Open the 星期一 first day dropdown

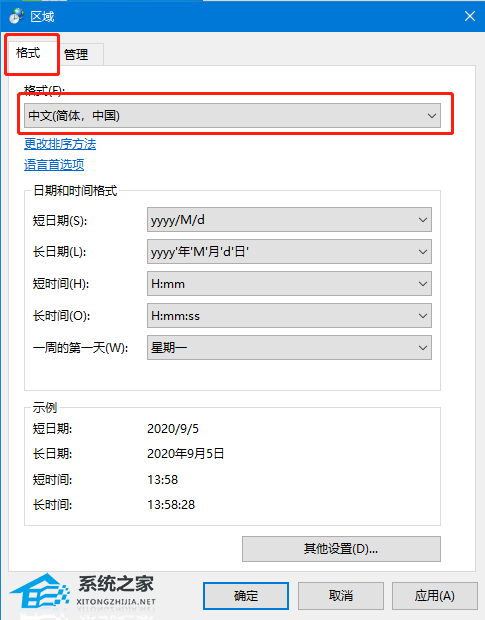289,348
